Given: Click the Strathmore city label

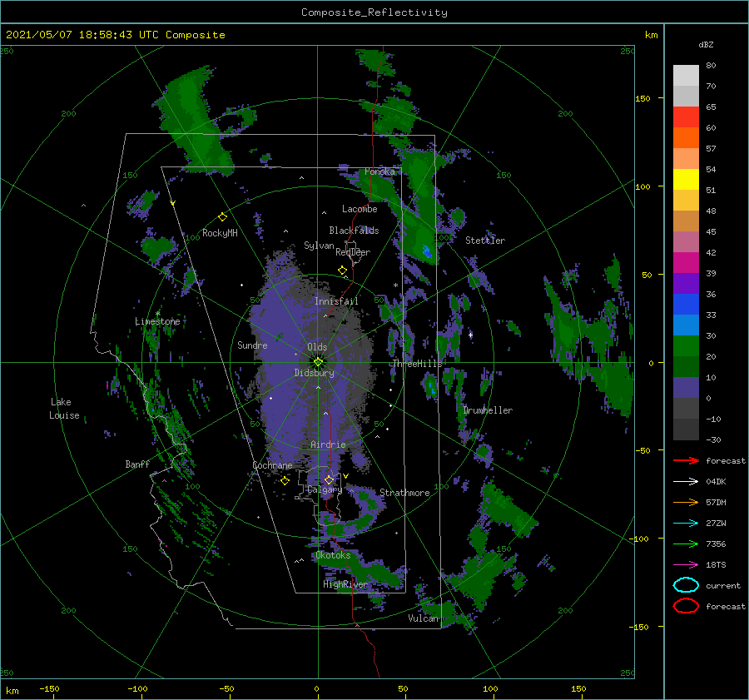Looking at the screenshot, I should coord(404,493).
